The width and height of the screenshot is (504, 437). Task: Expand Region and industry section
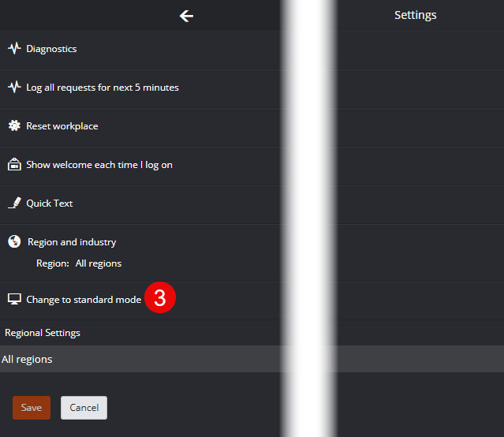[72, 242]
